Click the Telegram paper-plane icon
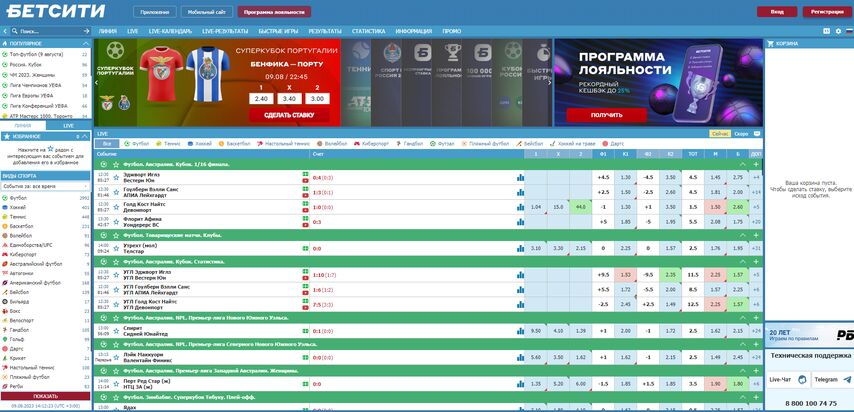Image resolution: width=854 pixels, height=412 pixels. (x=847, y=379)
